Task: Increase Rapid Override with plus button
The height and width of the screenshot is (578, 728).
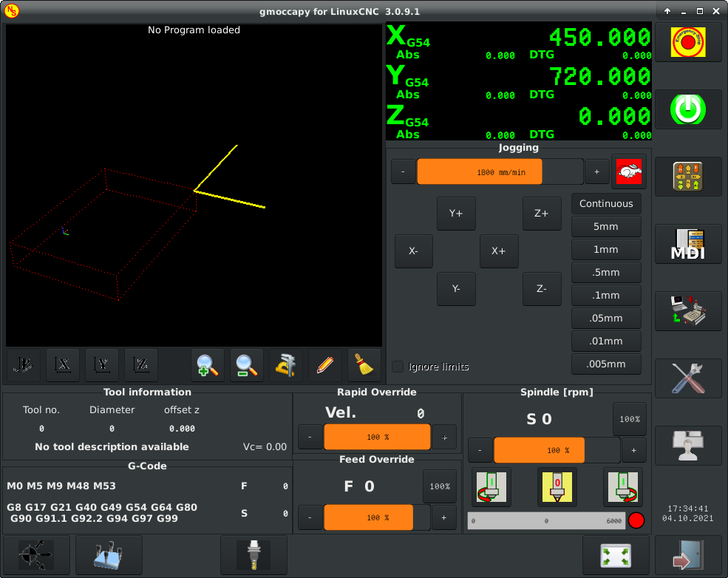Action: (444, 437)
